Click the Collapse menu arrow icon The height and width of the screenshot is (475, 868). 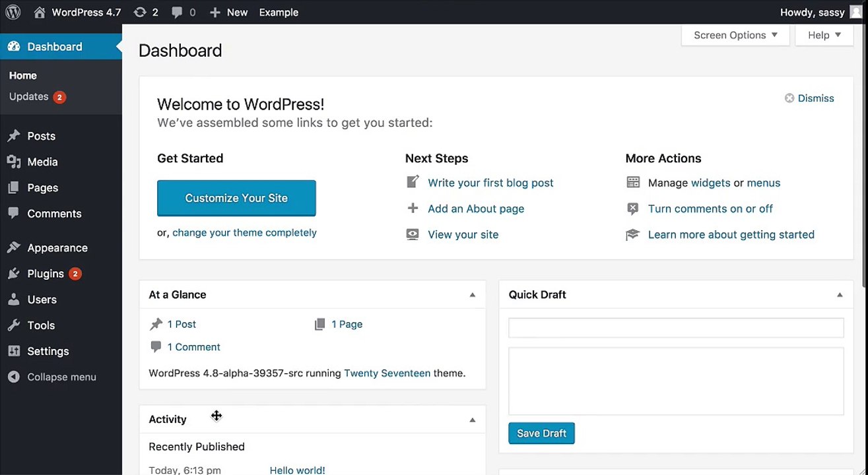pos(14,377)
